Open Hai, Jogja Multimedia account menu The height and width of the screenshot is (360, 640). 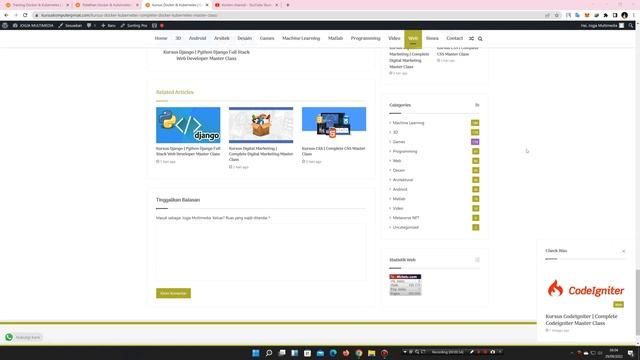coord(602,25)
